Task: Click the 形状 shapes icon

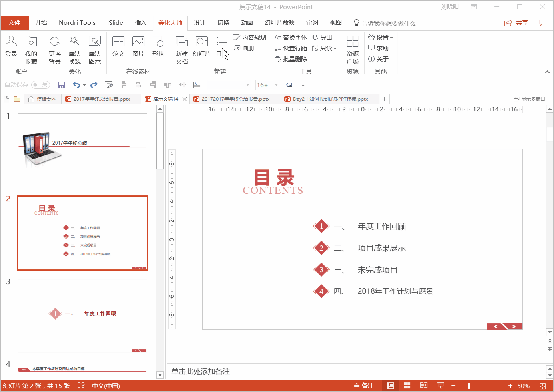Action: coord(158,46)
